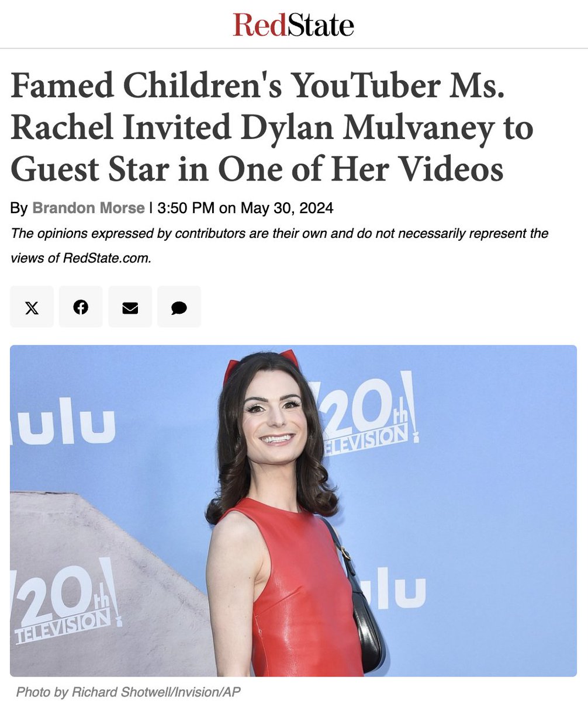Share the article on Facebook

click(81, 307)
